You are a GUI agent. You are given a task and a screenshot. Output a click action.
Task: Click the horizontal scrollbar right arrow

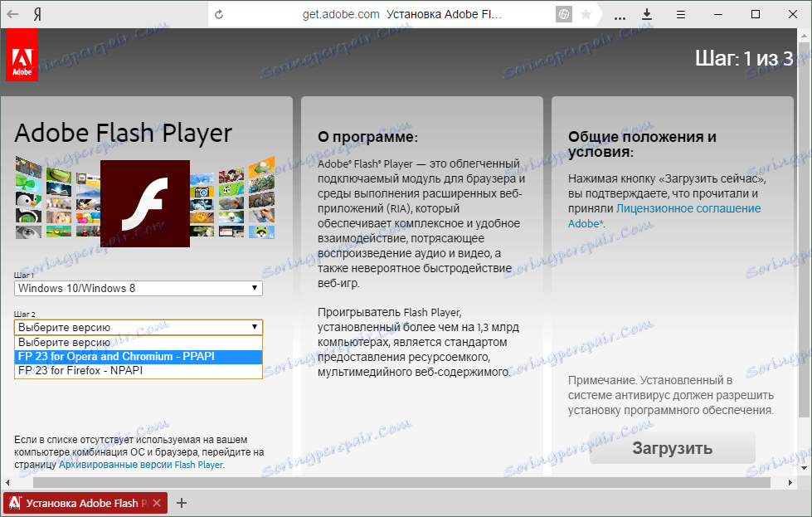[x=790, y=482]
